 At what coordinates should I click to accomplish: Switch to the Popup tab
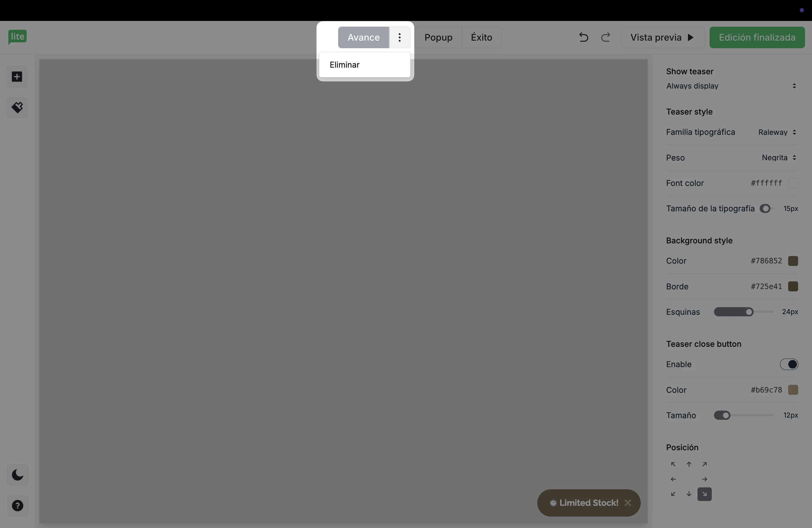click(x=438, y=37)
